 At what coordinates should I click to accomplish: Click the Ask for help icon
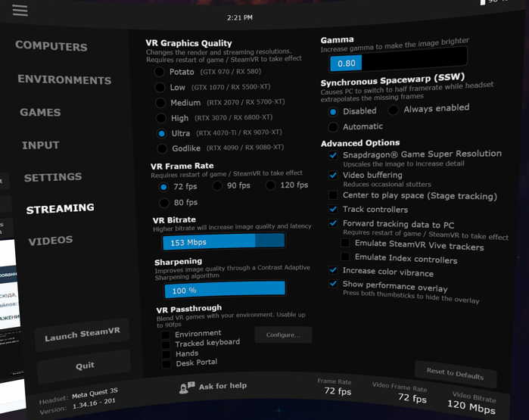(x=186, y=387)
